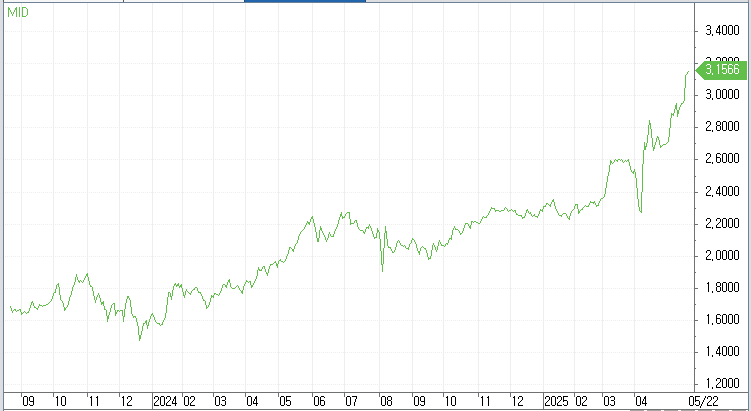This screenshot has height=411, width=751.
Task: Click the 02 month label after 2024
Action: [x=188, y=400]
